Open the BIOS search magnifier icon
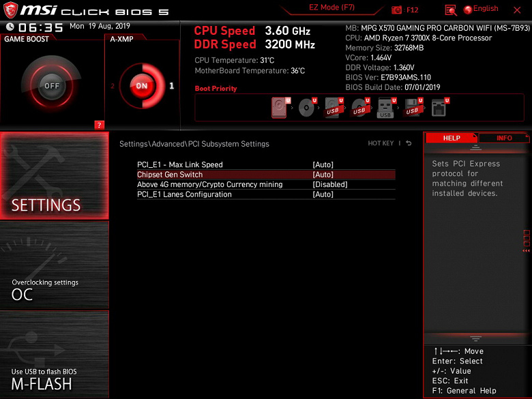Image resolution: width=532 pixels, height=399 pixels. click(451, 10)
